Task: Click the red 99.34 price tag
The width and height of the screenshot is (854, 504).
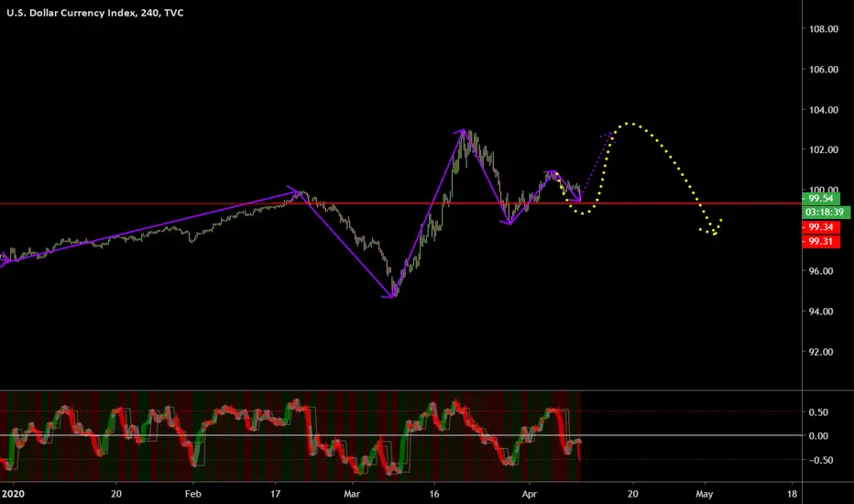Action: tap(821, 227)
